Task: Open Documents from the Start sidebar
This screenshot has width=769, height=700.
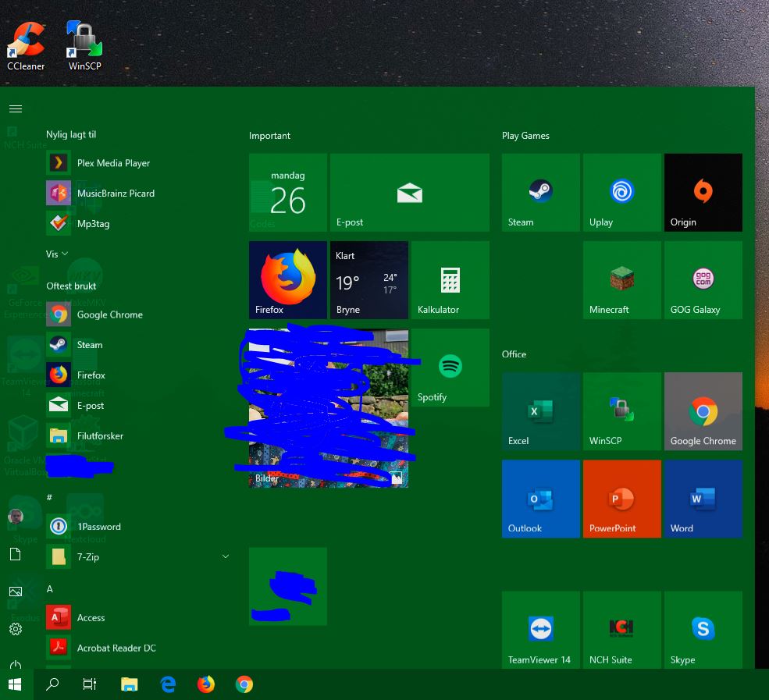Action: point(16,554)
